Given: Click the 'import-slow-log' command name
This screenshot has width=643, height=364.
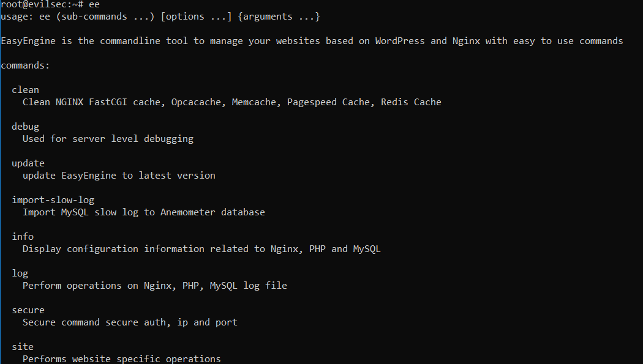Looking at the screenshot, I should point(53,200).
